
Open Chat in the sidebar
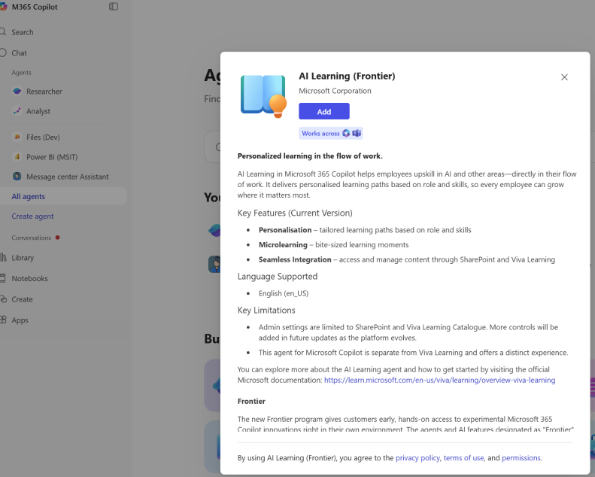click(x=19, y=53)
